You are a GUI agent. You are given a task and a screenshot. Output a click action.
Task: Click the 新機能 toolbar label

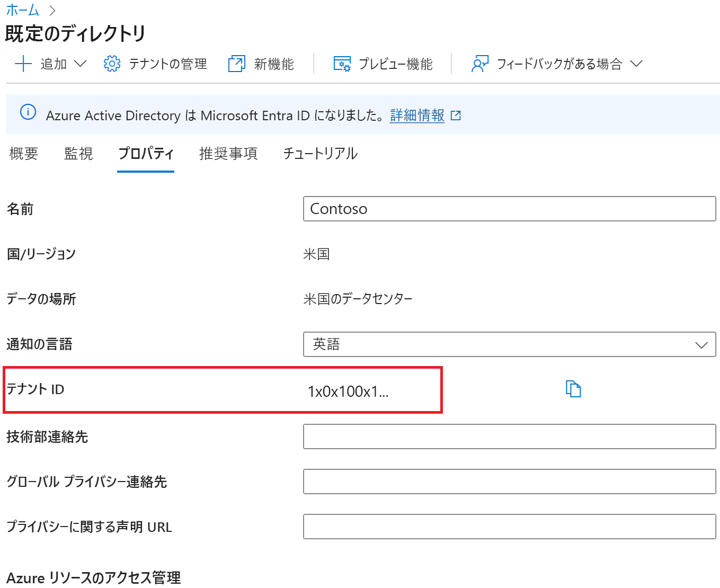tap(274, 64)
